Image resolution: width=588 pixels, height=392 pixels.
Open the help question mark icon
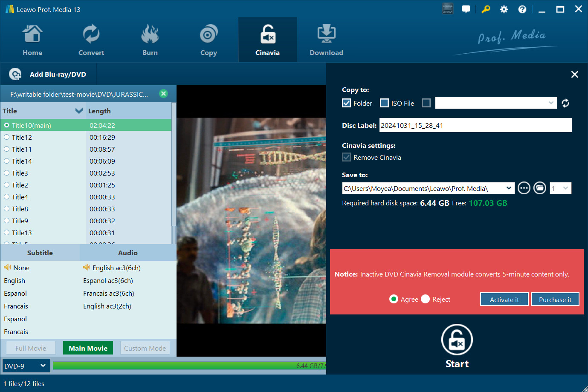click(522, 9)
